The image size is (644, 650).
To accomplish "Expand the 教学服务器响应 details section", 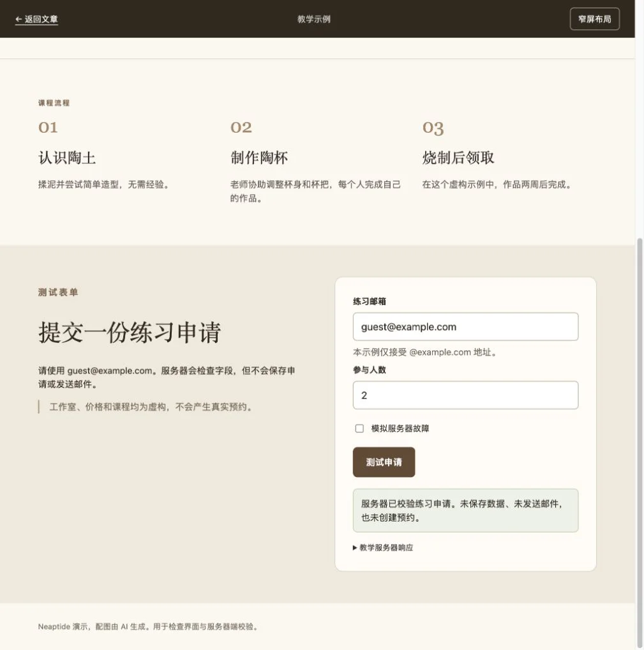I will point(383,548).
